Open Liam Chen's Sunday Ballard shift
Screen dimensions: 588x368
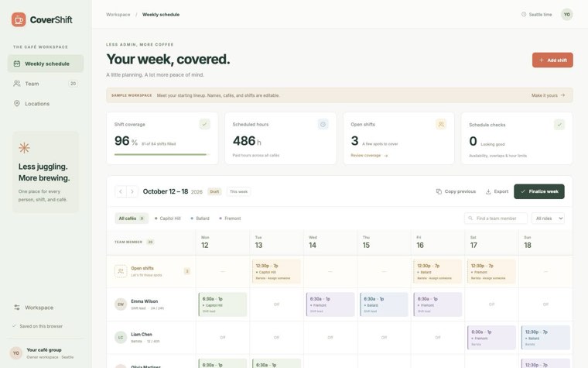(545, 337)
